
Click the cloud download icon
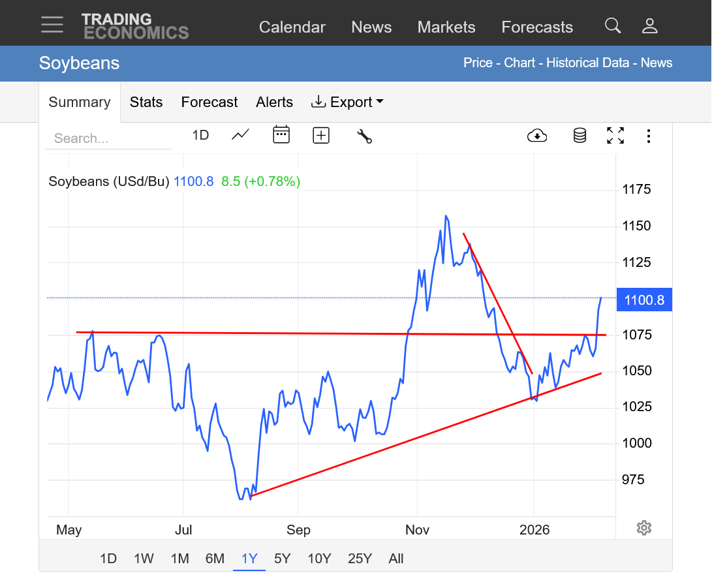[536, 136]
